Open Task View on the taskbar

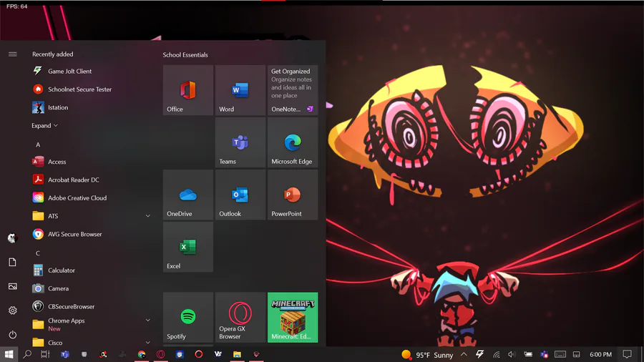(45, 354)
